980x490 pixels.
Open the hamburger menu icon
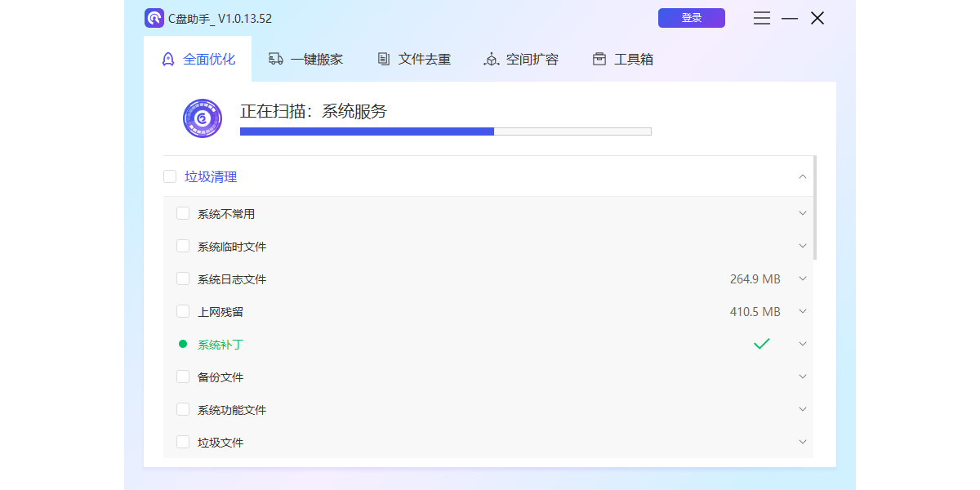click(761, 17)
